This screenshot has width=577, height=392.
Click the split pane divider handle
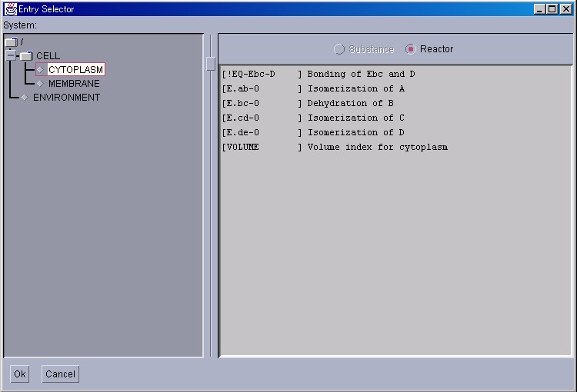coord(211,64)
